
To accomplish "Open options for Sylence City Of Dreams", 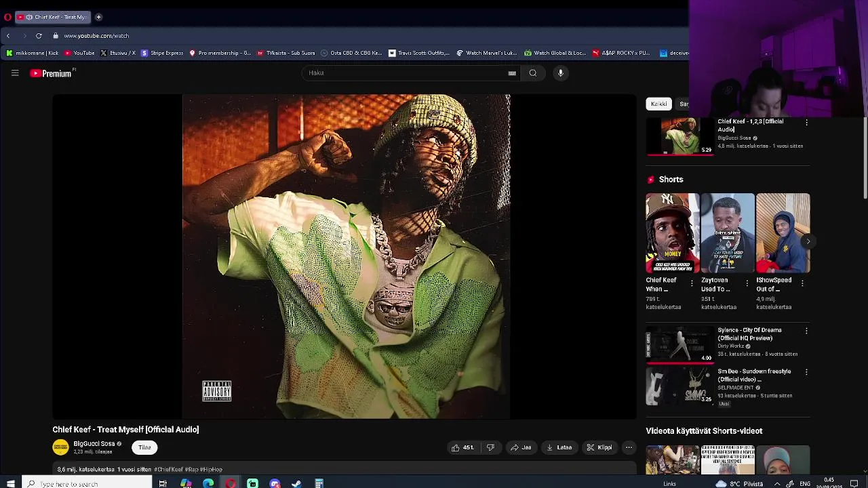I will [x=806, y=331].
